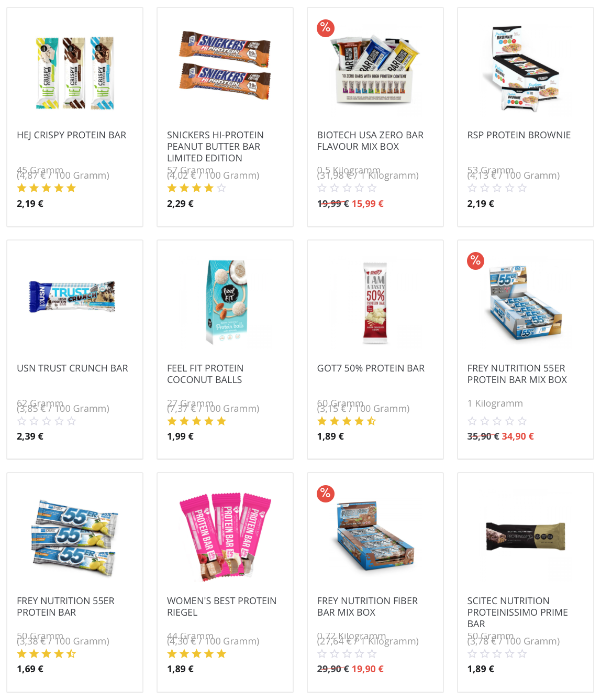The height and width of the screenshot is (700, 601).
Task: Click the 15,99 € sale price
Action: coord(368,204)
